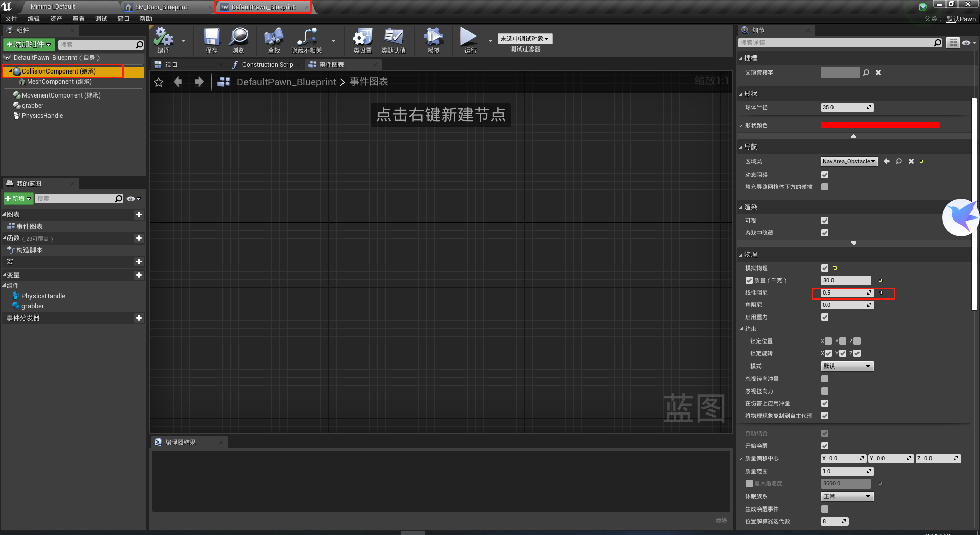Click 清除 in compiler results
This screenshot has height=535, width=980.
coord(721,520)
